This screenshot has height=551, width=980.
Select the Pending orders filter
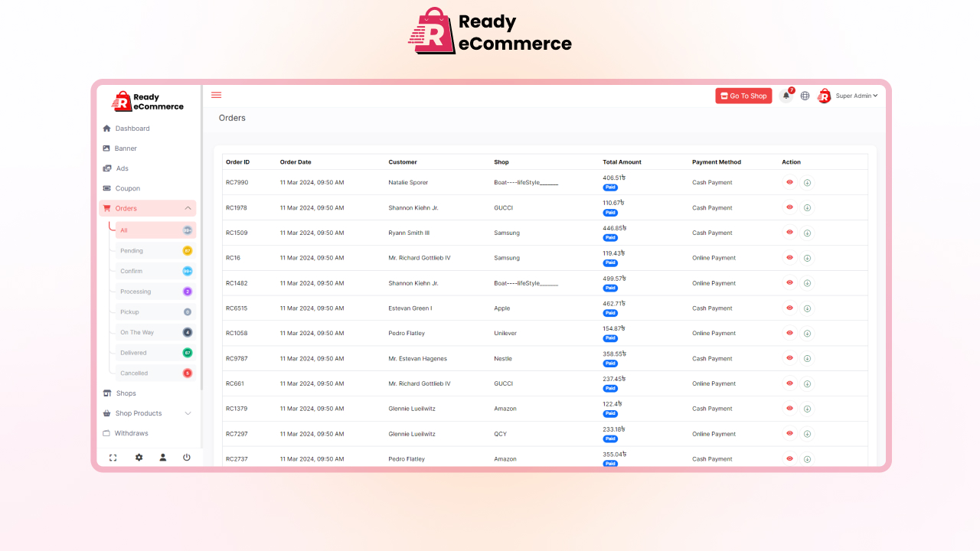[x=131, y=250]
